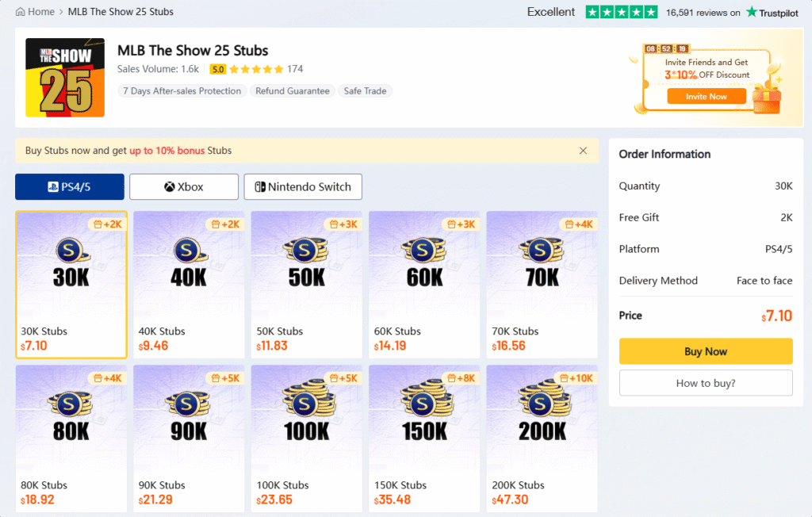
Task: Click the Trustpilot five-star rating
Action: (x=622, y=12)
